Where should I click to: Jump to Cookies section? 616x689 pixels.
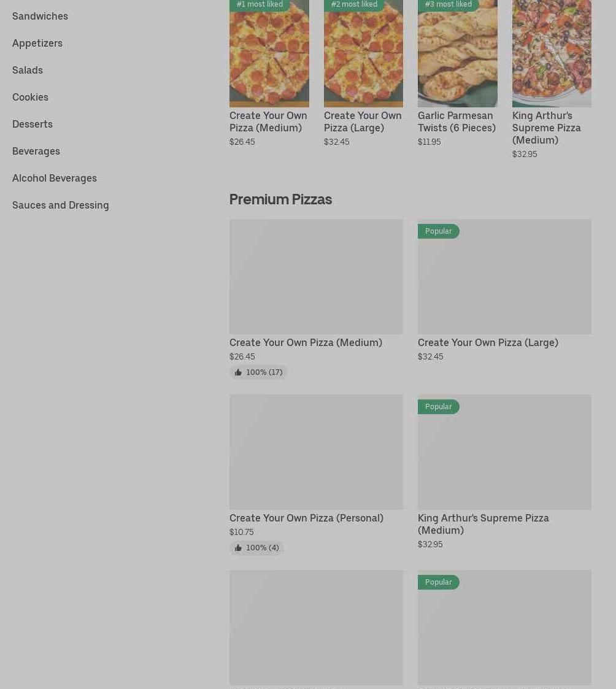30,97
